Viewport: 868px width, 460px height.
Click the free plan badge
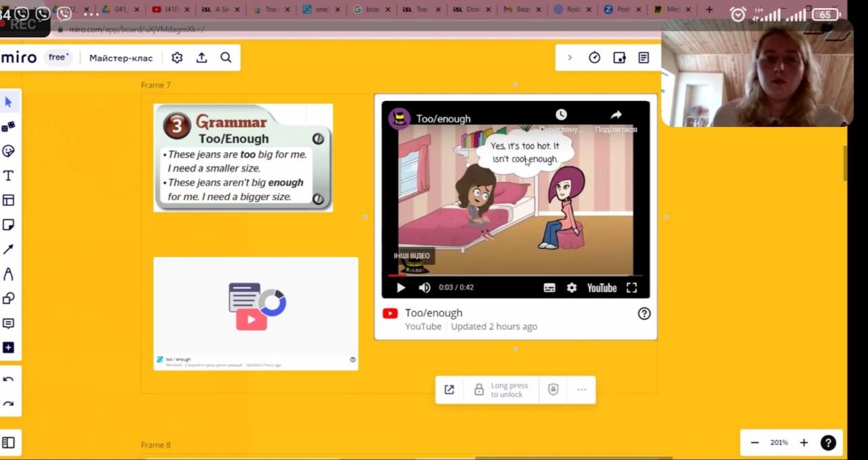click(59, 58)
